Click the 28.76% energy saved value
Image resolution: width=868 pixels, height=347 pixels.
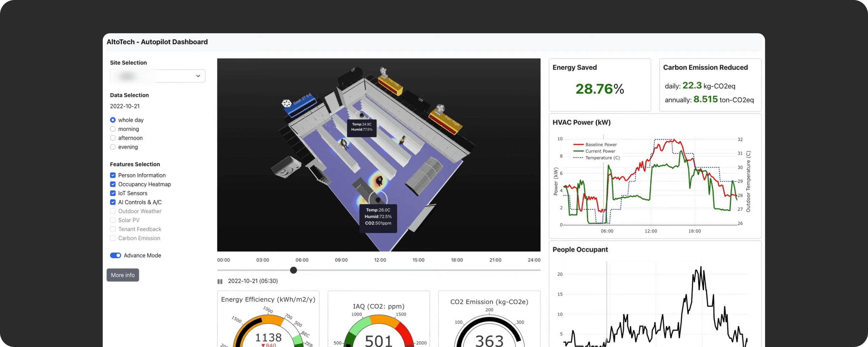click(x=600, y=89)
